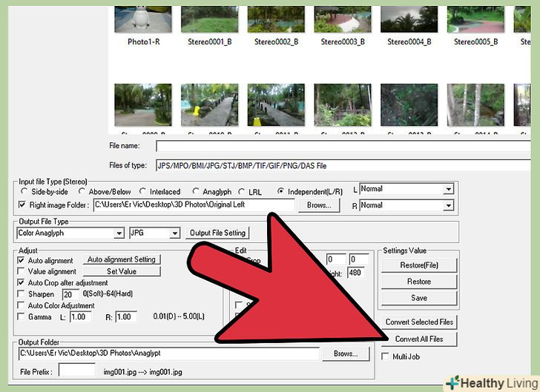The image size is (540, 392).
Task: Save the settings values
Action: click(x=419, y=298)
